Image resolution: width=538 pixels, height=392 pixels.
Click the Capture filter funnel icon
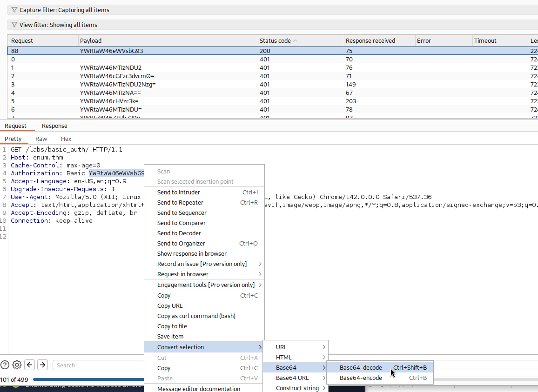pos(14,10)
